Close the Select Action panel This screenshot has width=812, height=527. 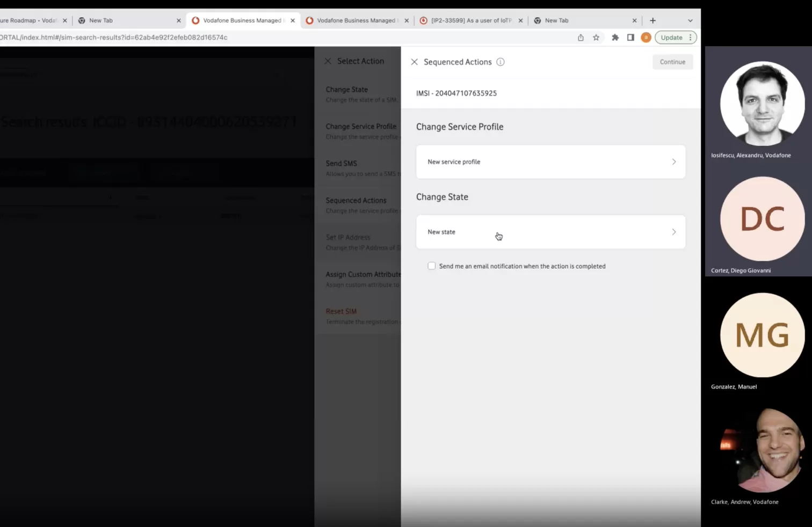tap(328, 61)
